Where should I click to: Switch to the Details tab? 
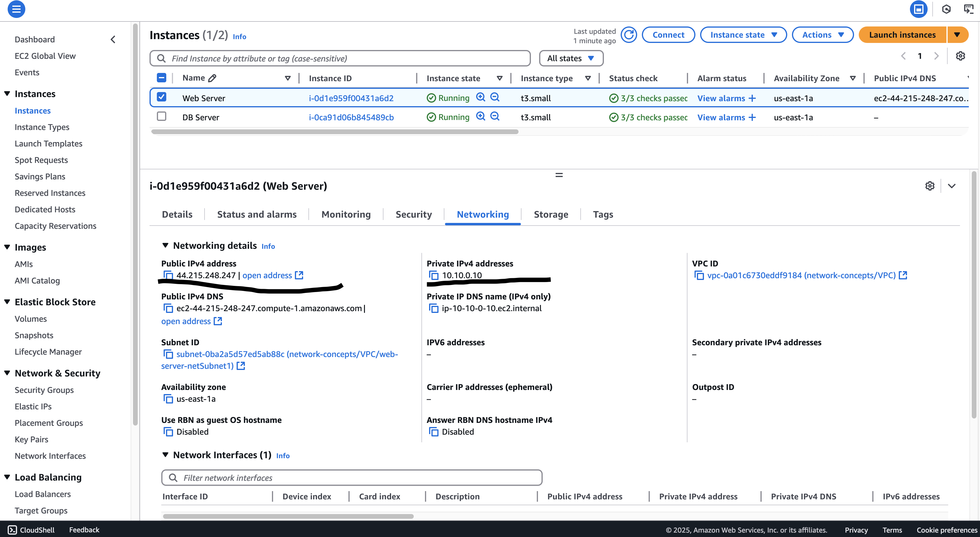pyautogui.click(x=177, y=214)
